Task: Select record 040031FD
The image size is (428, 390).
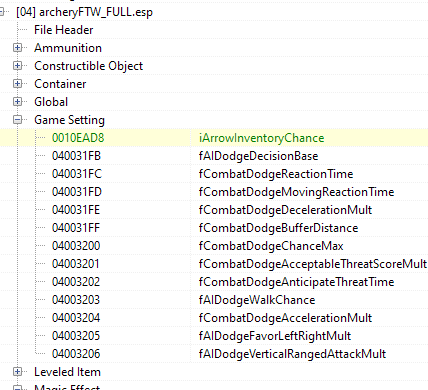Action: click(x=77, y=192)
